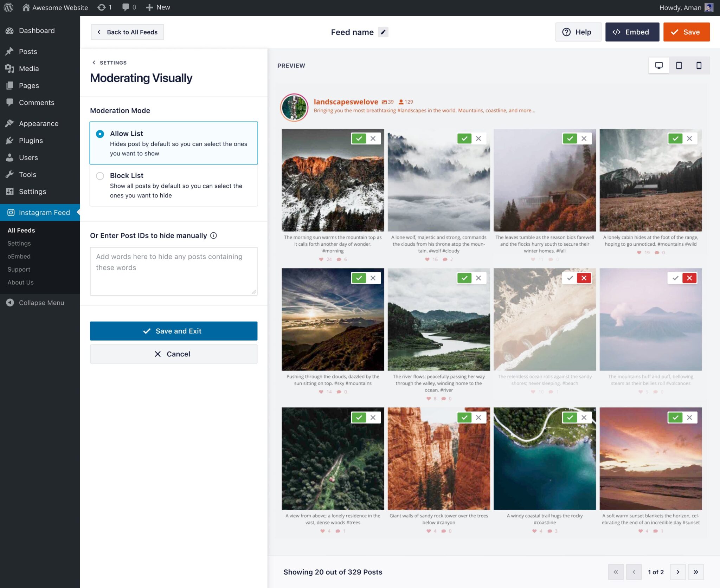Click info icon next to Post IDs

(x=213, y=235)
